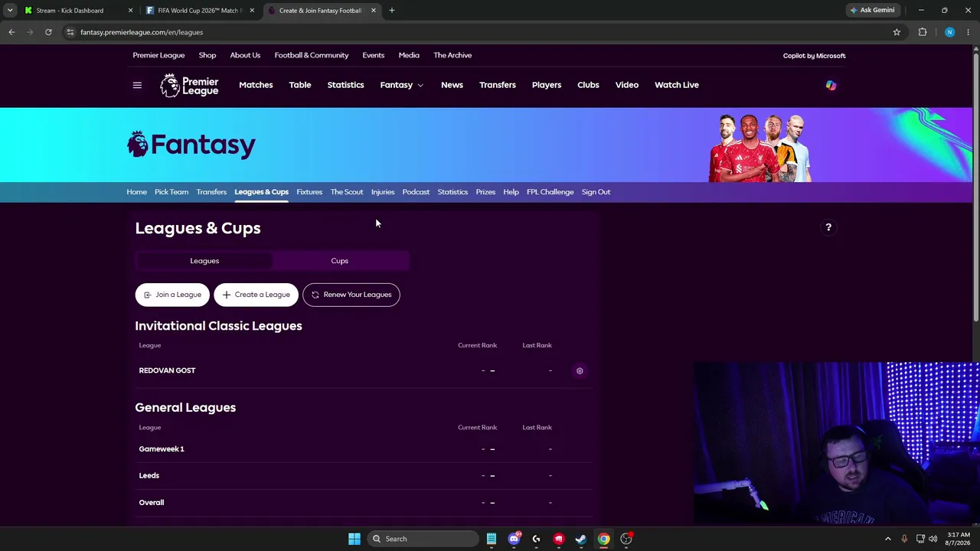
Task: Bookmark this page with the star icon
Action: tap(897, 32)
